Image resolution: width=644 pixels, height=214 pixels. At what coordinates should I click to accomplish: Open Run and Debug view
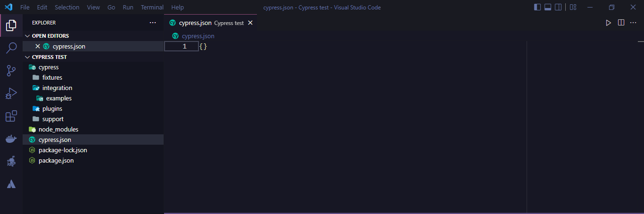click(11, 93)
